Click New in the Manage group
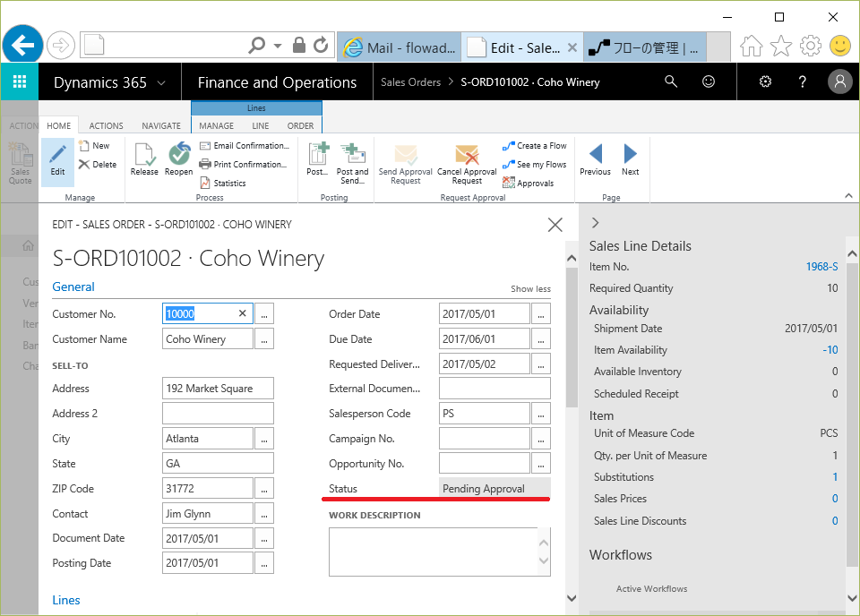 click(94, 146)
